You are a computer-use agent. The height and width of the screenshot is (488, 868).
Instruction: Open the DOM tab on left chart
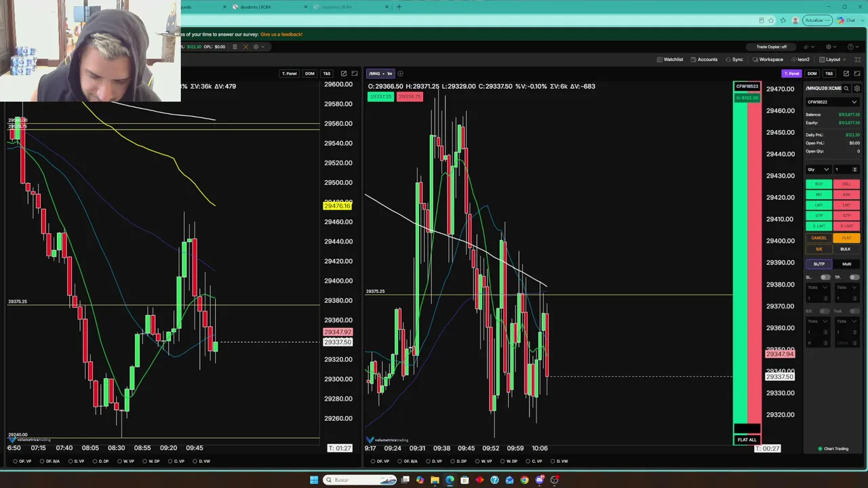[x=310, y=73]
